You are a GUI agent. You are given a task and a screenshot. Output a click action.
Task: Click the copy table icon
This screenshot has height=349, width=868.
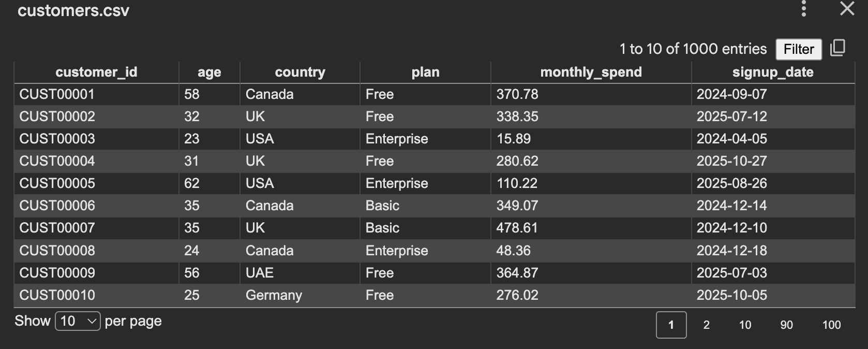tap(838, 48)
